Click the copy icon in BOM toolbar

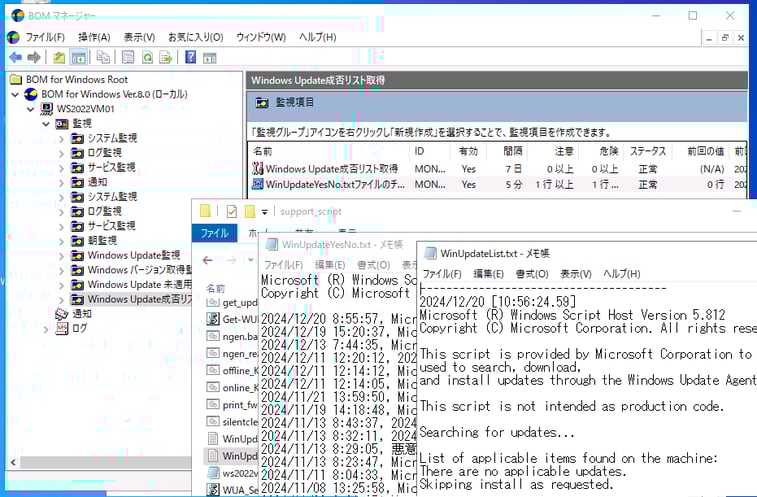[x=102, y=57]
